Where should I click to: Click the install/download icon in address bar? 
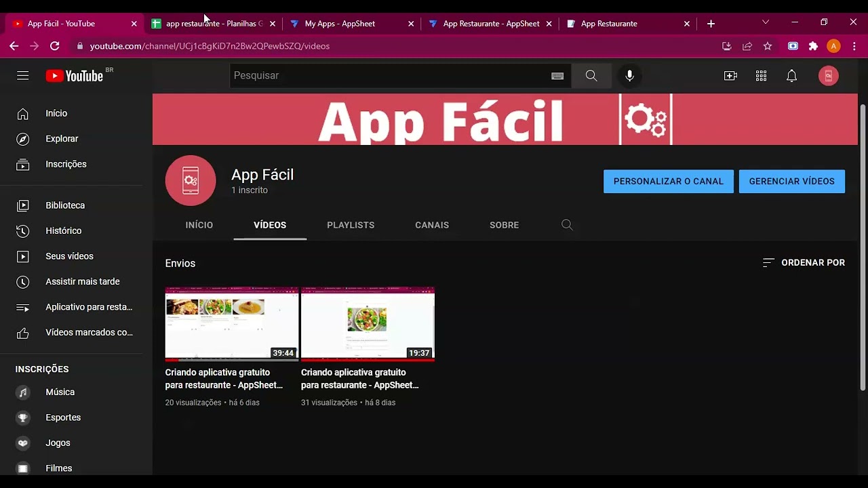coord(727,46)
